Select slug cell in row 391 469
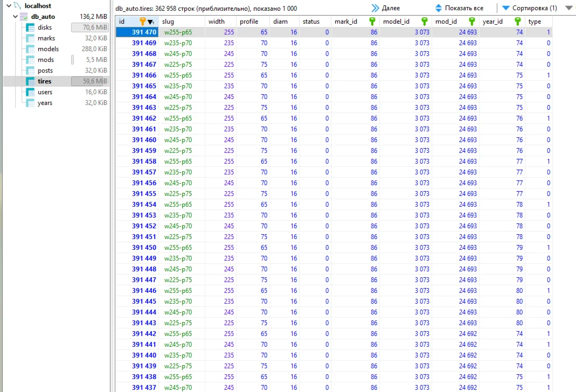Image resolution: width=576 pixels, height=392 pixels. (x=182, y=43)
